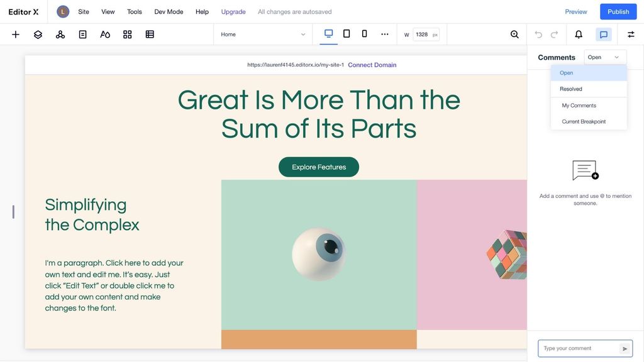Click the Connect Domain link
The height and width of the screenshot is (362, 644).
pyautogui.click(x=372, y=63)
